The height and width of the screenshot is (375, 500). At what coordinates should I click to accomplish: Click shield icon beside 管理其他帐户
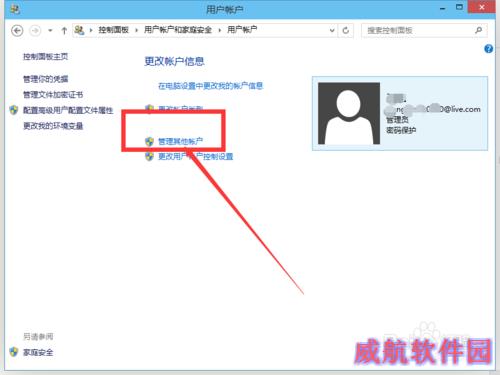pyautogui.click(x=149, y=141)
